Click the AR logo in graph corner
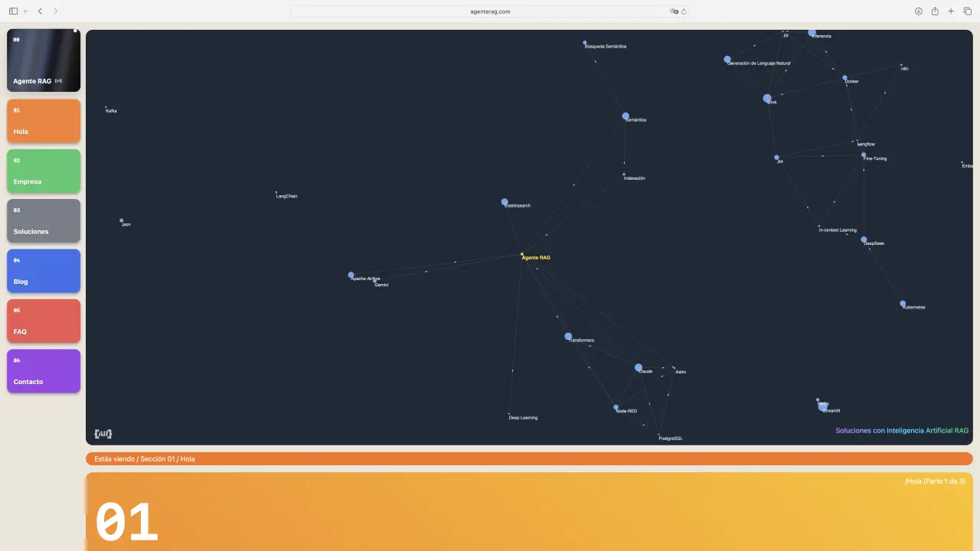The image size is (980, 551). [103, 434]
